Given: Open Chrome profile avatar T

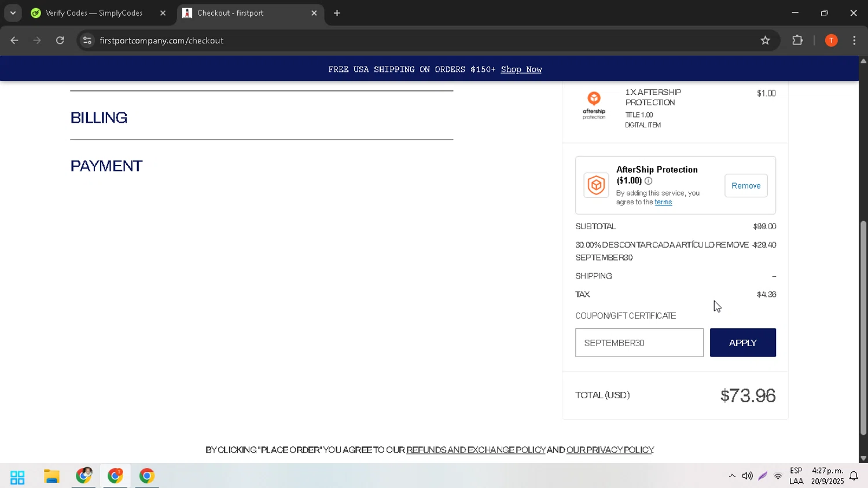Looking at the screenshot, I should pos(831,41).
